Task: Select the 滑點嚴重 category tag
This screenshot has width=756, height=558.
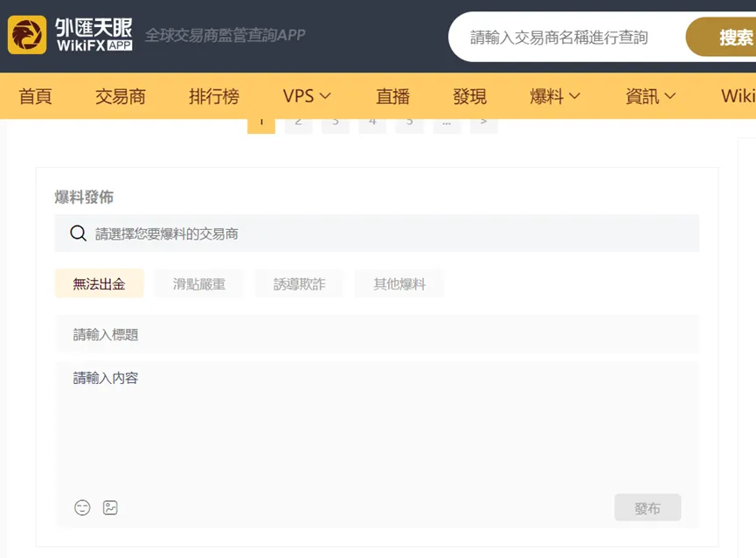Action: click(199, 283)
